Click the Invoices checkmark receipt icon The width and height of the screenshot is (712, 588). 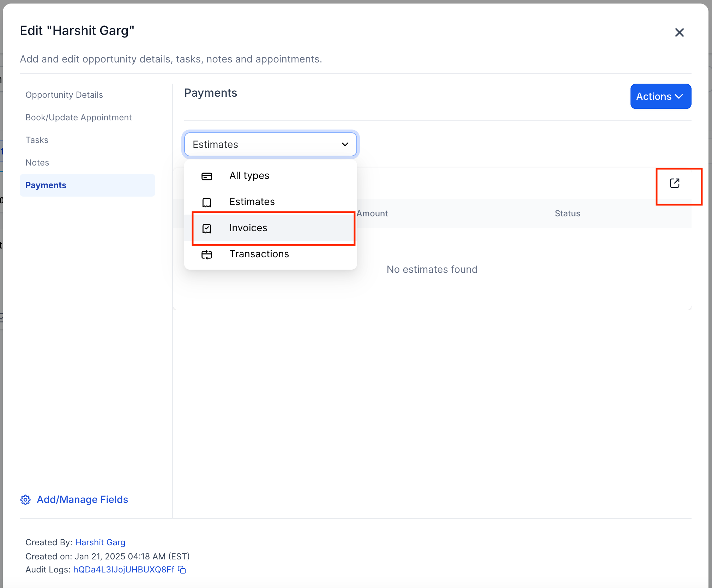[x=207, y=228]
